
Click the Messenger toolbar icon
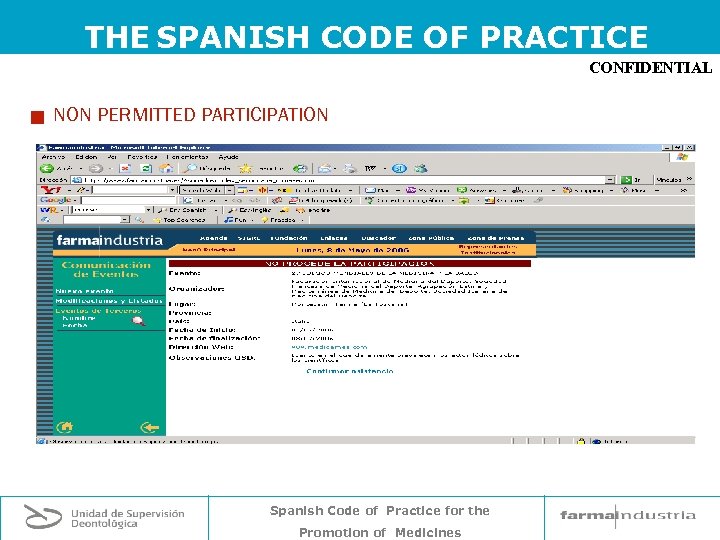[x=420, y=169]
